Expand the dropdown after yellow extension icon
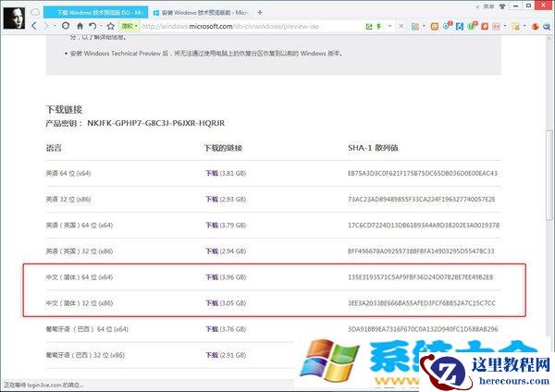The image size is (555, 392). tap(524, 26)
